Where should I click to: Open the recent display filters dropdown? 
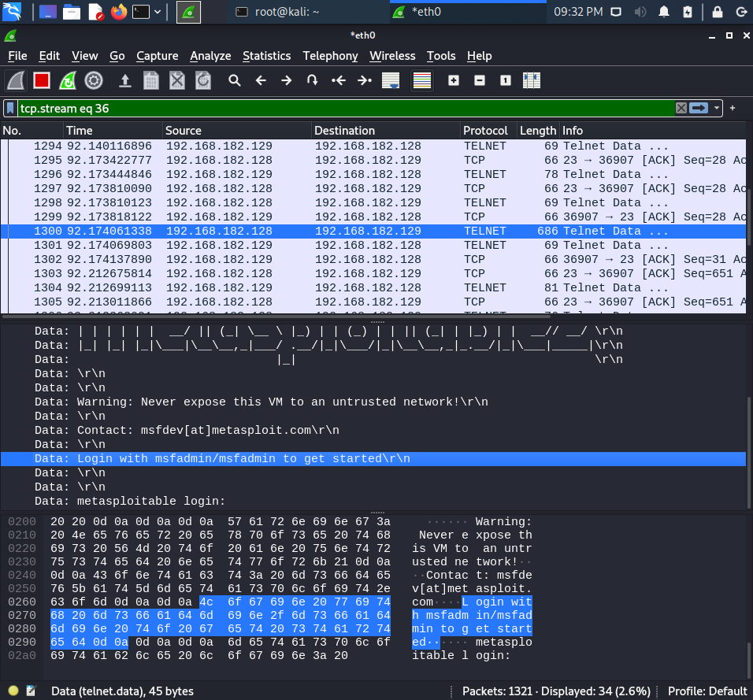(x=717, y=108)
